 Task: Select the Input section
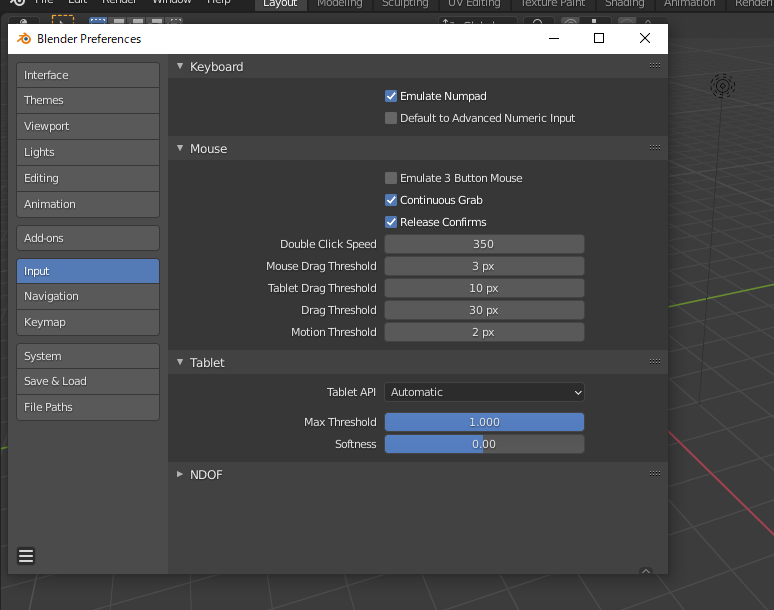pos(88,271)
